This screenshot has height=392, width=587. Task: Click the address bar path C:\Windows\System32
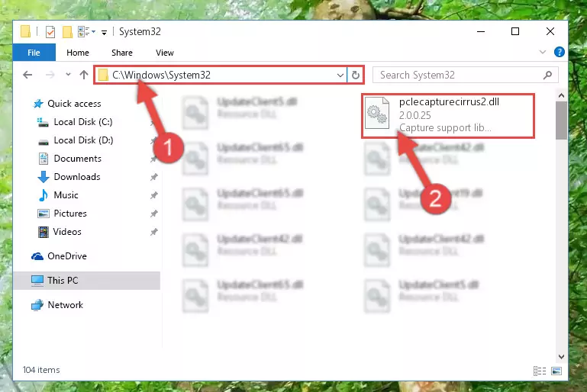pyautogui.click(x=161, y=76)
